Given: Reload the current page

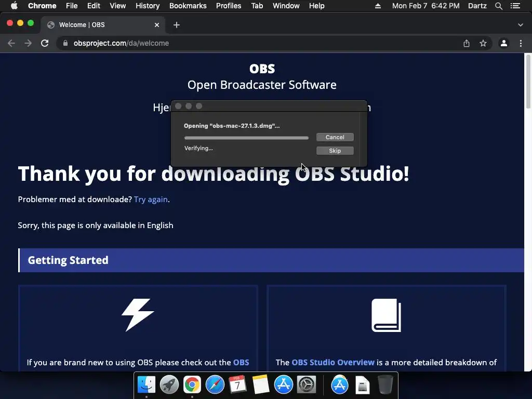Looking at the screenshot, I should point(45,43).
